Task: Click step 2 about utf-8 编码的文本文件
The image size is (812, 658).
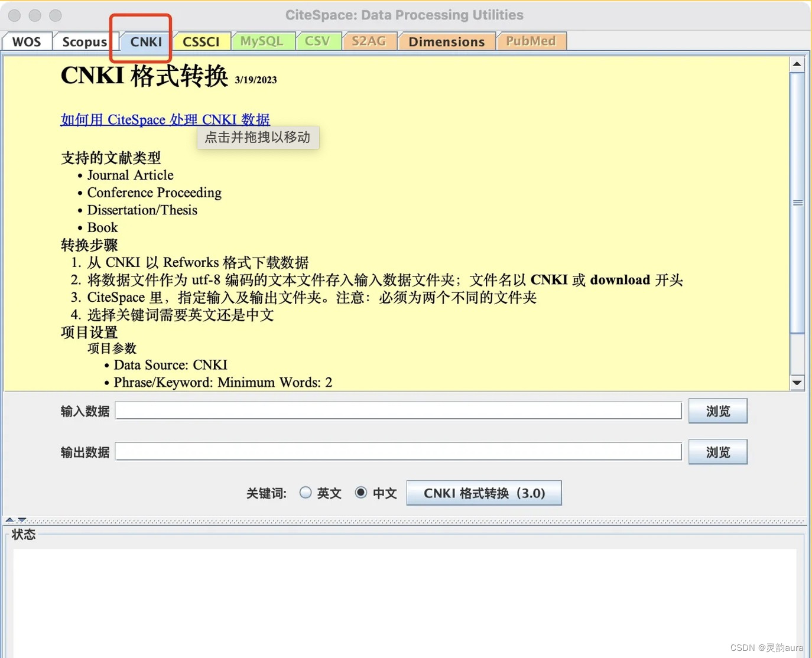Action: point(385,280)
